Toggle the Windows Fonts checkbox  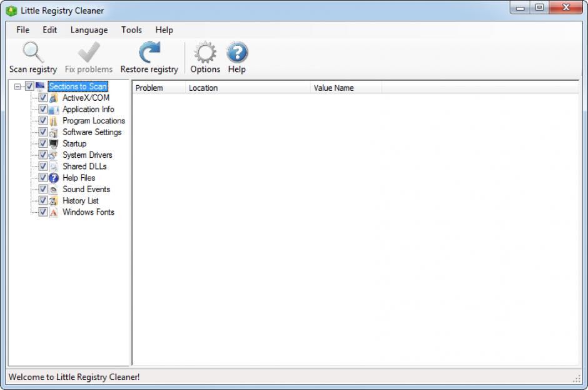(x=43, y=212)
